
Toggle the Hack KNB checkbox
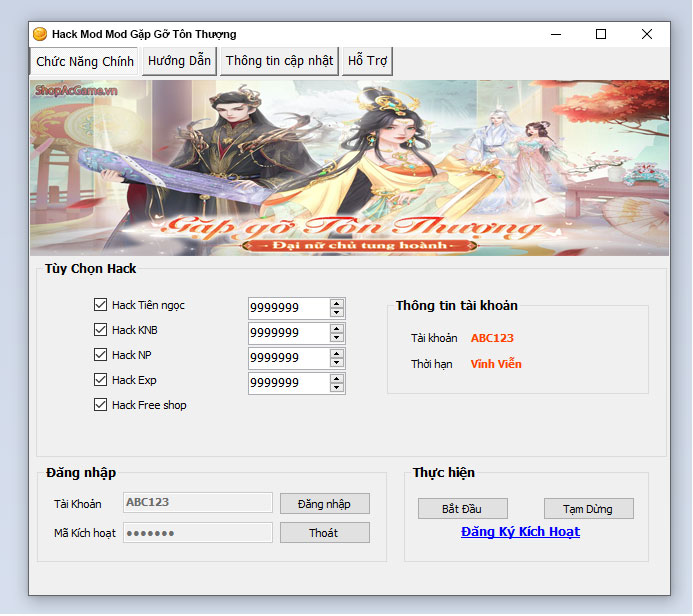[x=100, y=330]
